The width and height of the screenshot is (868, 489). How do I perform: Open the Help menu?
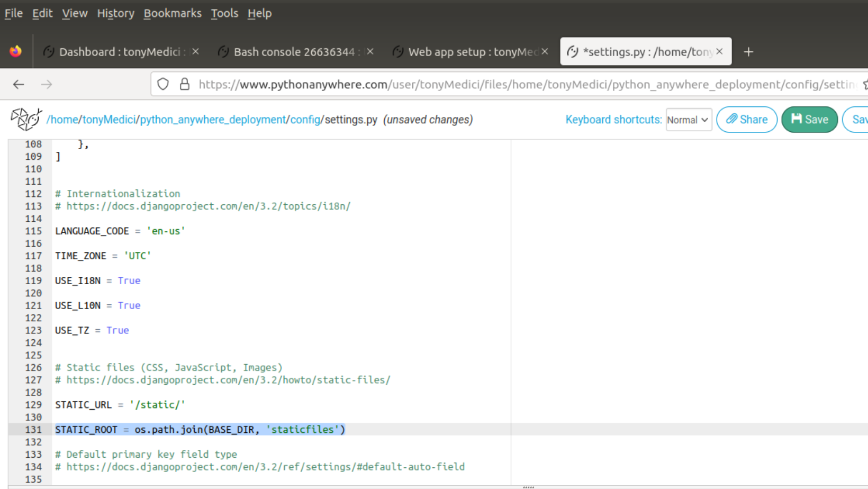tap(259, 13)
